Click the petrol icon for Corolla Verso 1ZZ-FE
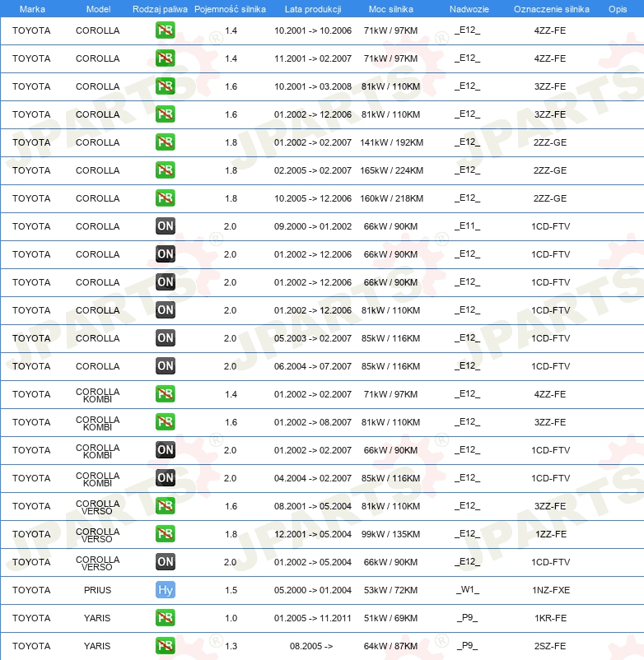The image size is (644, 660). [165, 534]
